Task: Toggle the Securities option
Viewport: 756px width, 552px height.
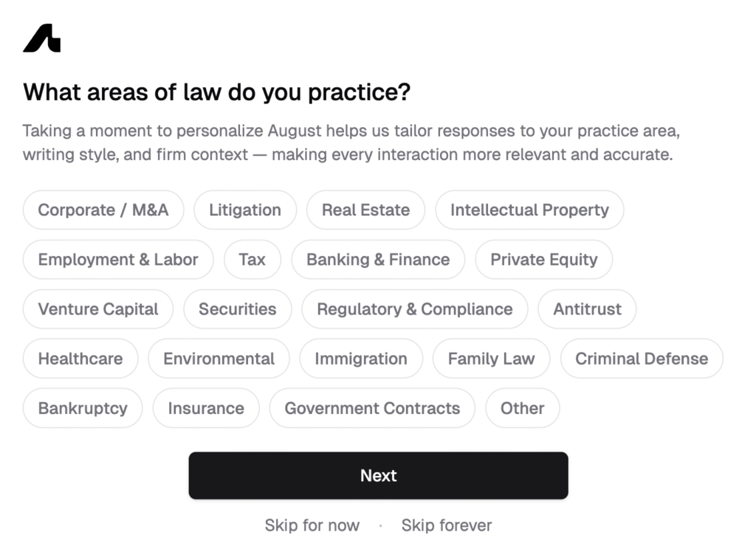Action: coord(238,309)
